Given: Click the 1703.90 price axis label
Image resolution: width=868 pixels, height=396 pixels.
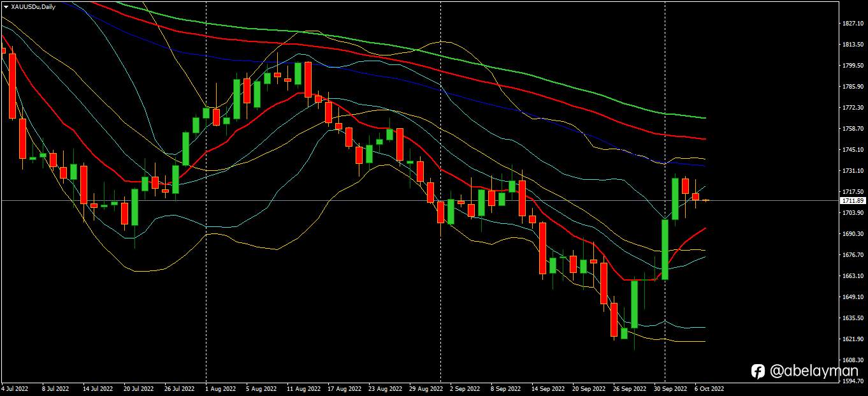Looking at the screenshot, I should (x=852, y=212).
